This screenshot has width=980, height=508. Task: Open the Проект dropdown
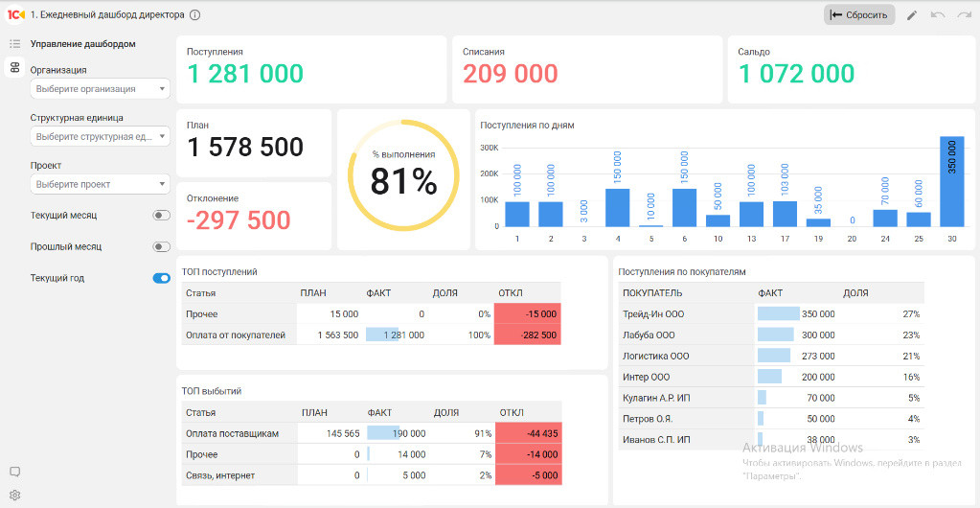pyautogui.click(x=100, y=185)
